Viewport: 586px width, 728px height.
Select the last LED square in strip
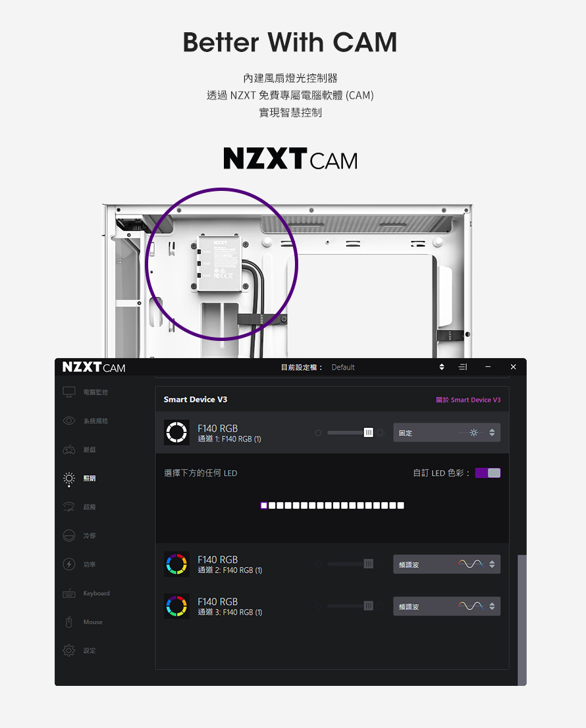(401, 505)
